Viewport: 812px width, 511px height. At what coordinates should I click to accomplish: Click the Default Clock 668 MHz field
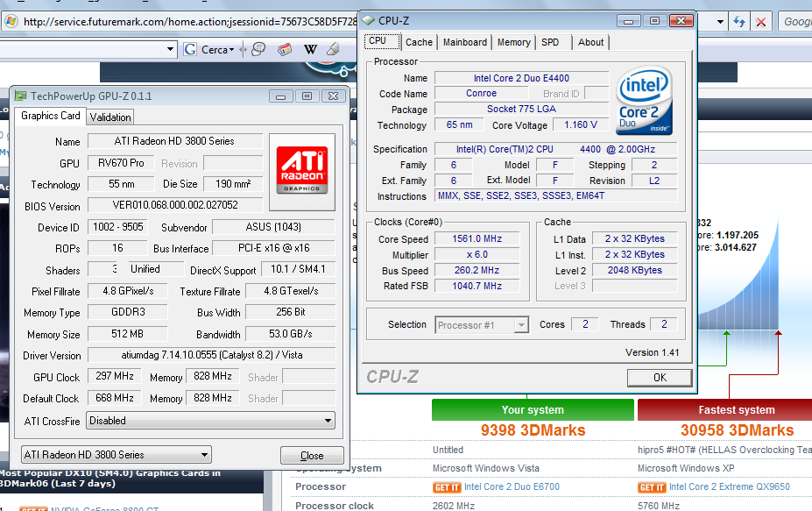tap(115, 398)
